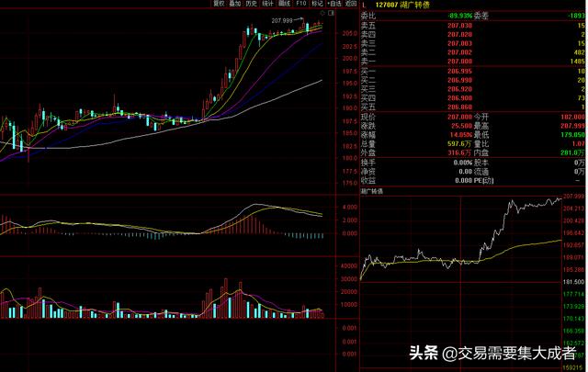Click the 换手 turnover value 0.00%
This screenshot has height=372, width=588.
point(463,163)
